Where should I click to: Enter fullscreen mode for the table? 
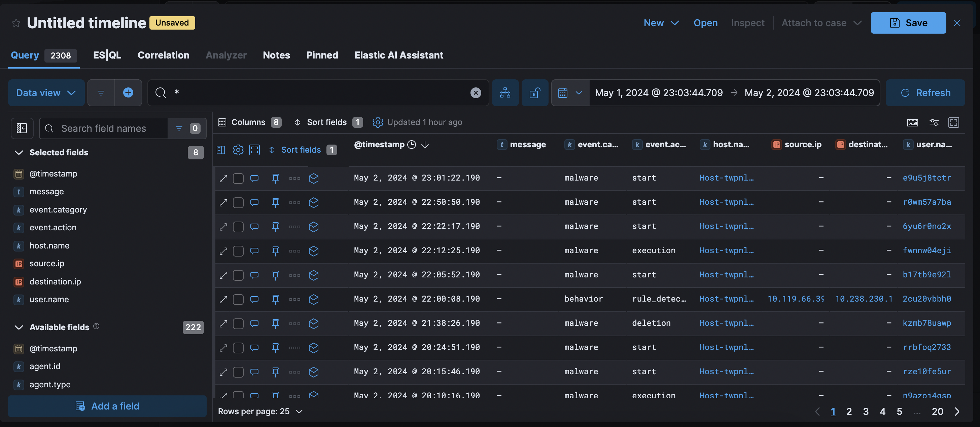[953, 122]
